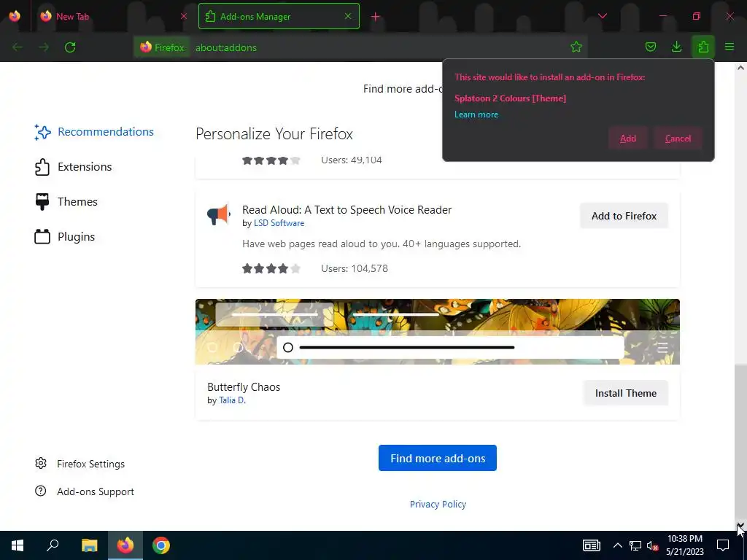Open the Recommendations category
This screenshot has height=560, width=747.
coord(94,132)
